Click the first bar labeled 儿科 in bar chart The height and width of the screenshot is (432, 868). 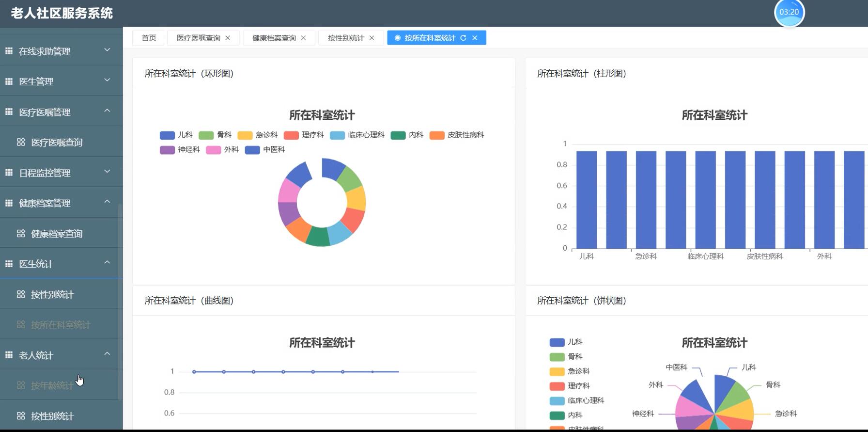(587, 199)
